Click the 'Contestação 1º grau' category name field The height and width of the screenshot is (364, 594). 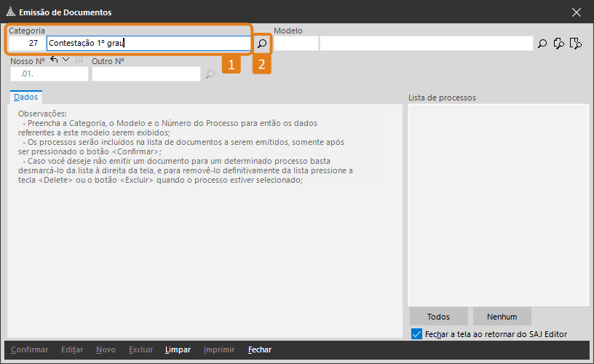tap(148, 44)
